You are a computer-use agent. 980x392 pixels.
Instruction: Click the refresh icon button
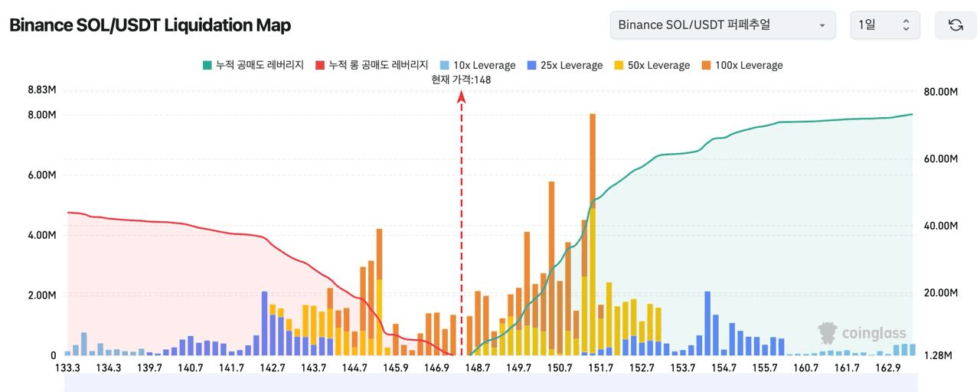pyautogui.click(x=955, y=25)
